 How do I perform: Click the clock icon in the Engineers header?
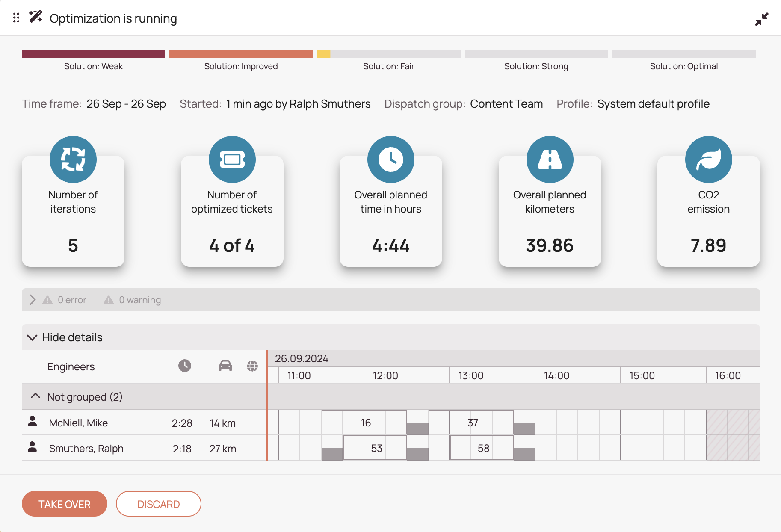pyautogui.click(x=184, y=366)
